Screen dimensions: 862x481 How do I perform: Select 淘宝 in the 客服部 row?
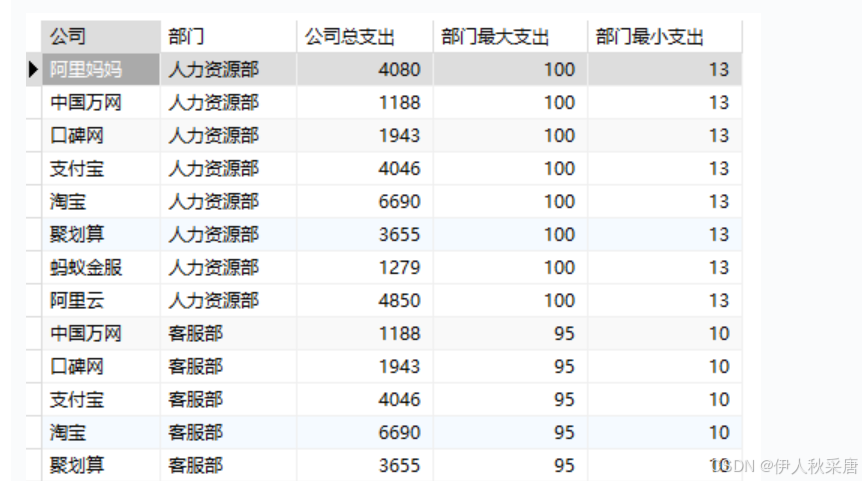coord(101,433)
